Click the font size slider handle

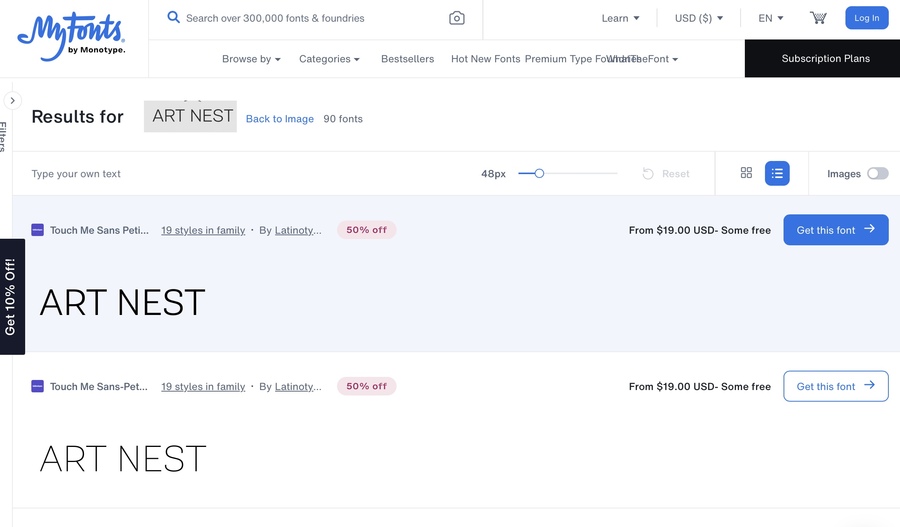click(539, 173)
